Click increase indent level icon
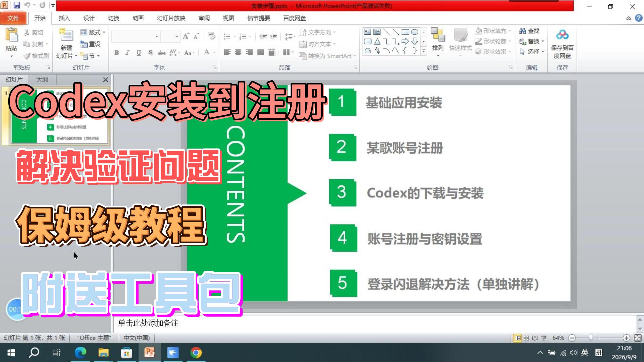This screenshot has height=362, width=644. point(273,37)
